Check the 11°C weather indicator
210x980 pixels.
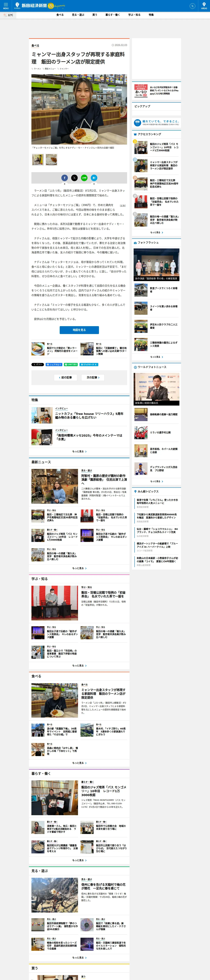click(8, 15)
